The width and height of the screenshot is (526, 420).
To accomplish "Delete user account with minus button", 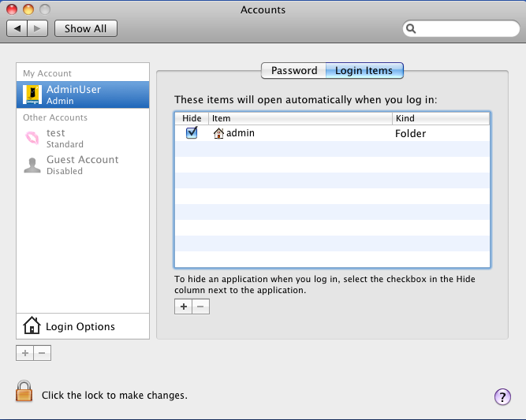I will point(42,353).
